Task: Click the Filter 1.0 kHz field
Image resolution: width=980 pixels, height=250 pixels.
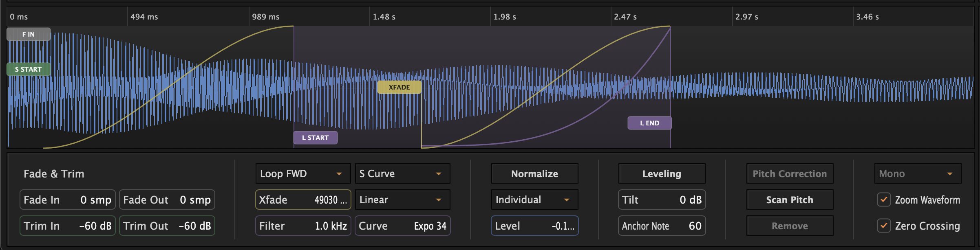Action: click(303, 226)
